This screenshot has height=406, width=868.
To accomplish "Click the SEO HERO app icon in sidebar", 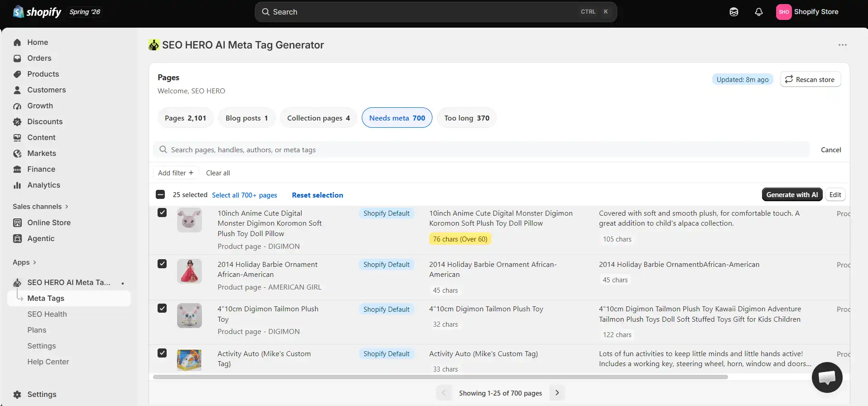I will click(x=17, y=282).
